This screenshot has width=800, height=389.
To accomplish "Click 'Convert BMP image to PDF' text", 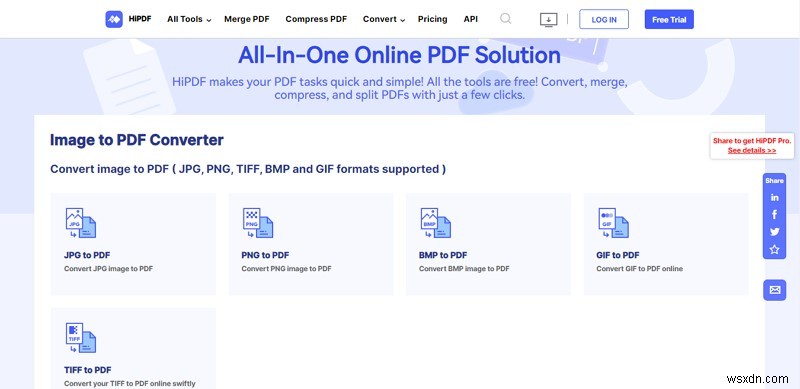I will point(464,269).
